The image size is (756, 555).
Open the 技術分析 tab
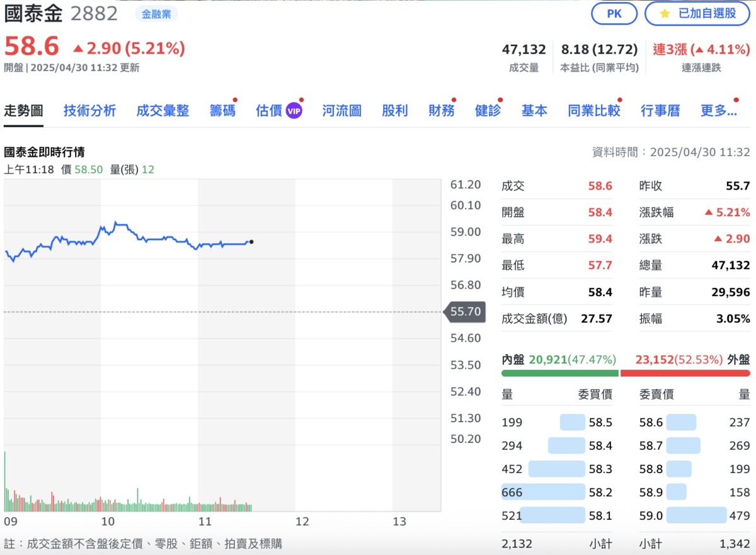click(90, 111)
